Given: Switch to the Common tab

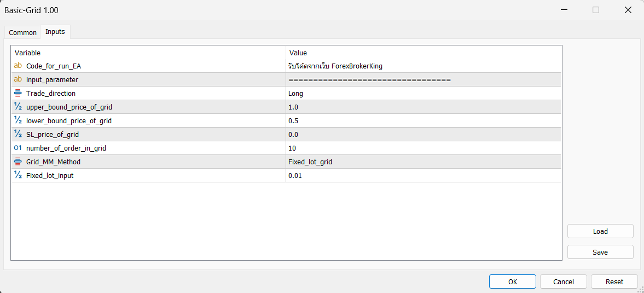Looking at the screenshot, I should (22, 32).
